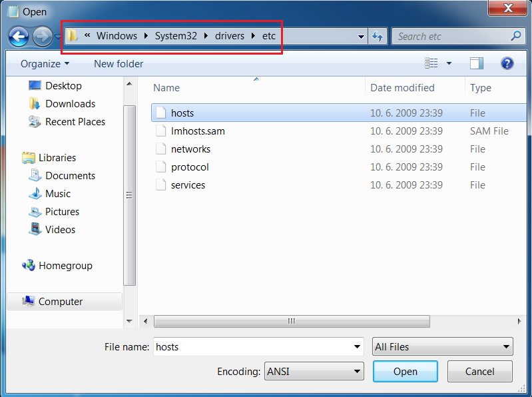Select System32 in the address breadcrumb
Image resolution: width=532 pixels, height=397 pixels.
click(176, 35)
